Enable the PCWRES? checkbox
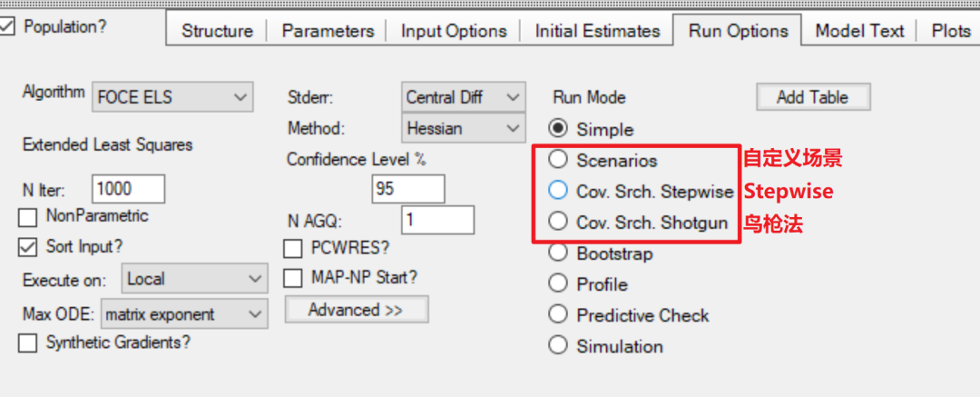 [294, 248]
